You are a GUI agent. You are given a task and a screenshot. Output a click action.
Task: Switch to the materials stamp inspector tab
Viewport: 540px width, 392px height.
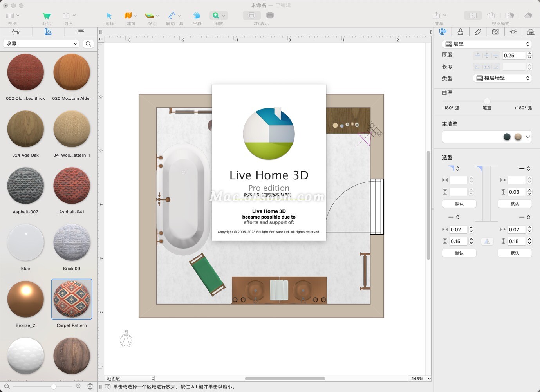pos(461,32)
